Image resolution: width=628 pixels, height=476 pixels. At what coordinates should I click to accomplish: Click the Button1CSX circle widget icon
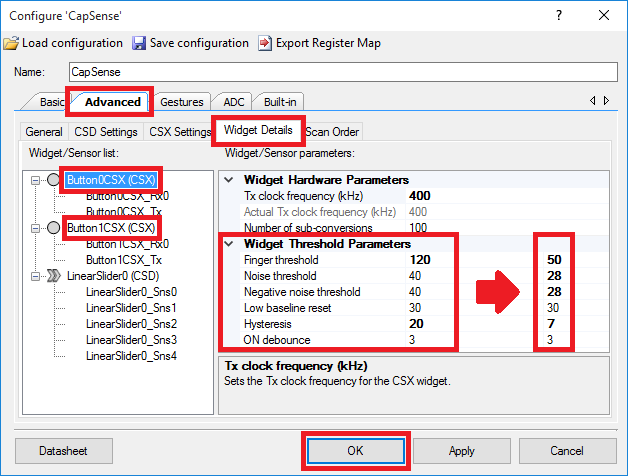(x=53, y=228)
